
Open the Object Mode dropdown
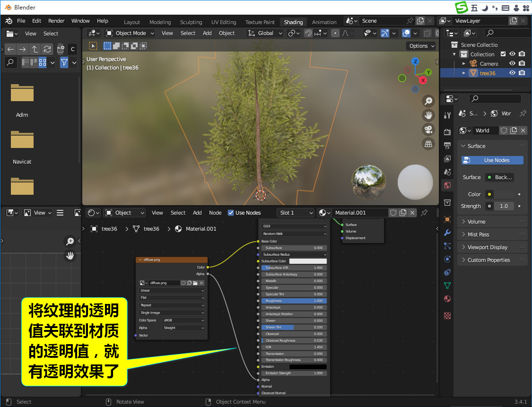[x=130, y=33]
